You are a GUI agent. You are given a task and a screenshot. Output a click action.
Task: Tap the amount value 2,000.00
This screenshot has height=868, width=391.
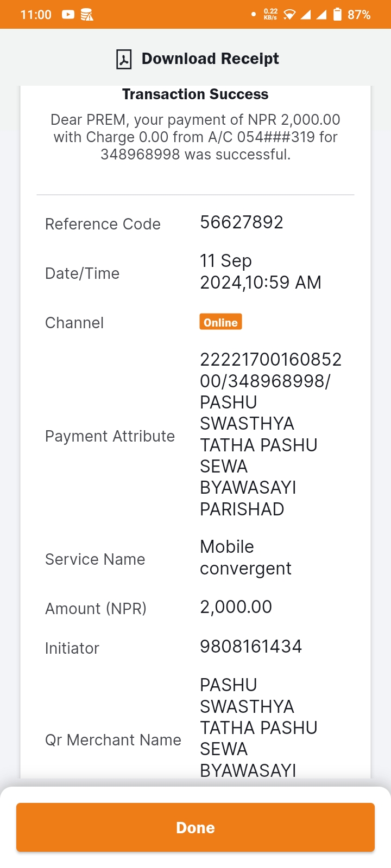tap(236, 607)
